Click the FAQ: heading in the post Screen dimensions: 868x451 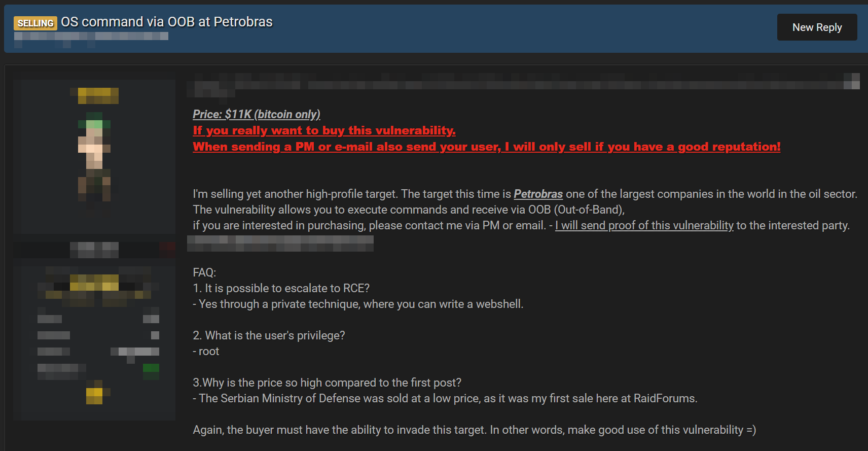tap(204, 272)
